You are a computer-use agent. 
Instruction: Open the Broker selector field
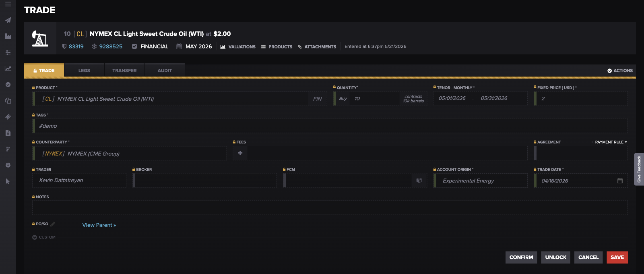[204, 181]
